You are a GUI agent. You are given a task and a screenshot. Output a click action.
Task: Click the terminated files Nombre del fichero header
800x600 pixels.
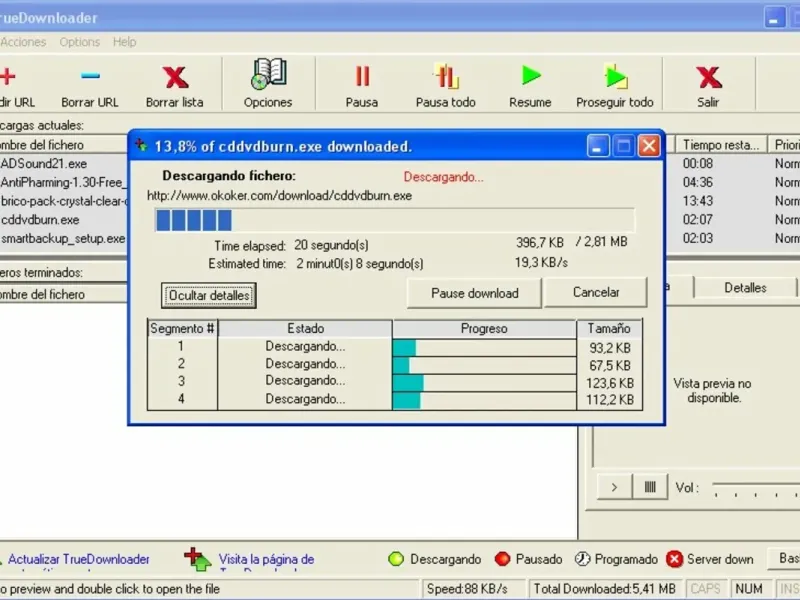[64, 294]
